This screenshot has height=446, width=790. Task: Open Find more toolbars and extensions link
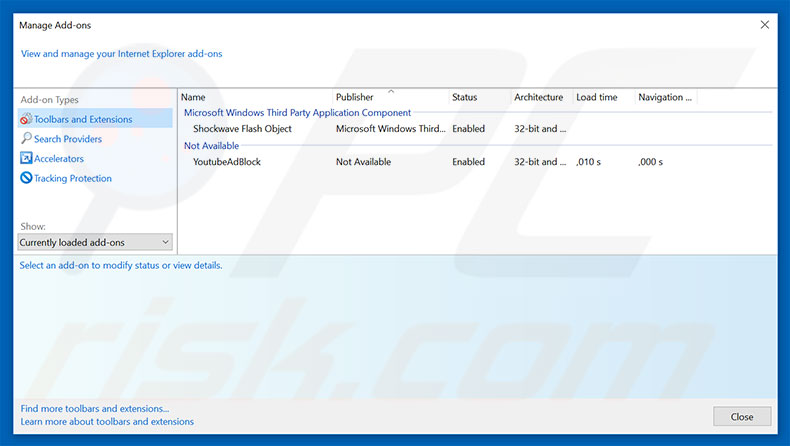[95, 408]
